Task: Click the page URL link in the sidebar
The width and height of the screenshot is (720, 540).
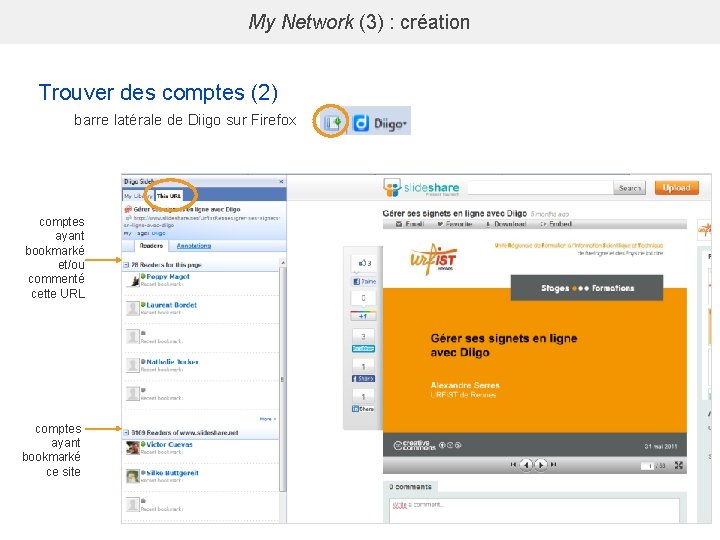Action: click(x=202, y=221)
